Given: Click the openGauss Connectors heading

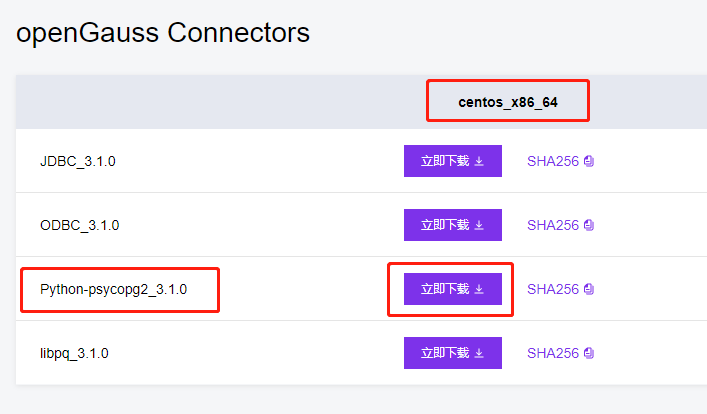Looking at the screenshot, I should point(163,32).
